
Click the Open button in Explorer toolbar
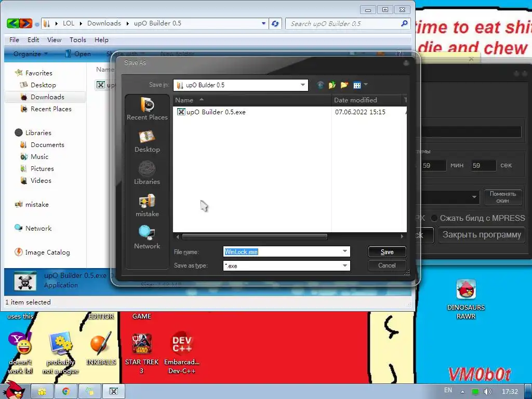78,54
